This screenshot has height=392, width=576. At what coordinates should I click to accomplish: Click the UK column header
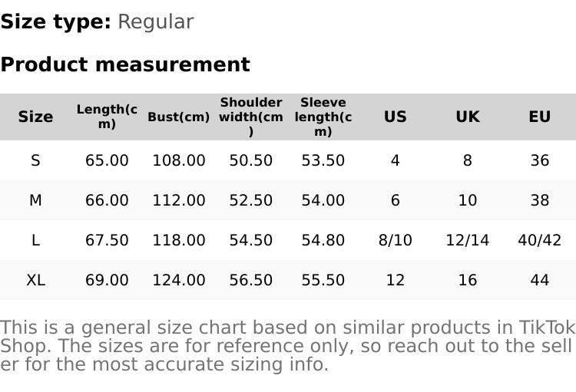pos(468,117)
